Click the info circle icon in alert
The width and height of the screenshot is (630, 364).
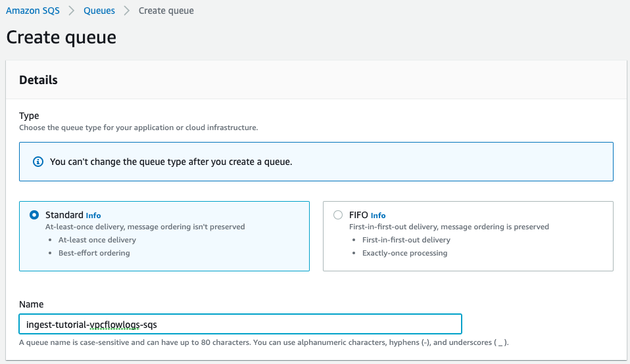pos(38,162)
